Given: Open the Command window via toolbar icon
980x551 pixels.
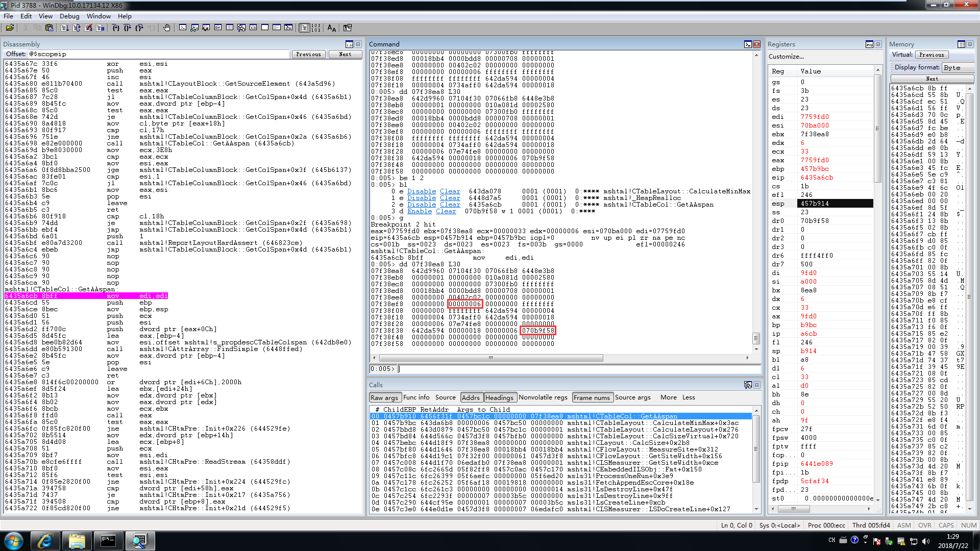Looking at the screenshot, I should tap(183, 28).
